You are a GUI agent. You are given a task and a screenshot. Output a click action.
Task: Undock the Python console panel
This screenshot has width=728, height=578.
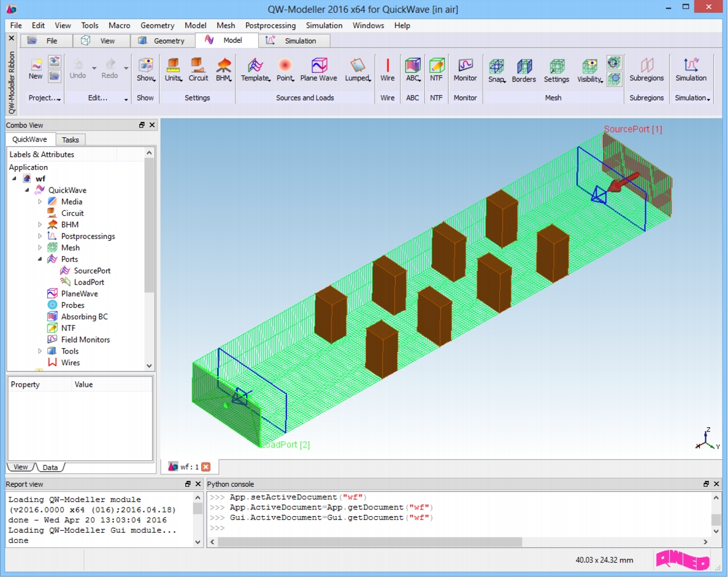tap(706, 484)
